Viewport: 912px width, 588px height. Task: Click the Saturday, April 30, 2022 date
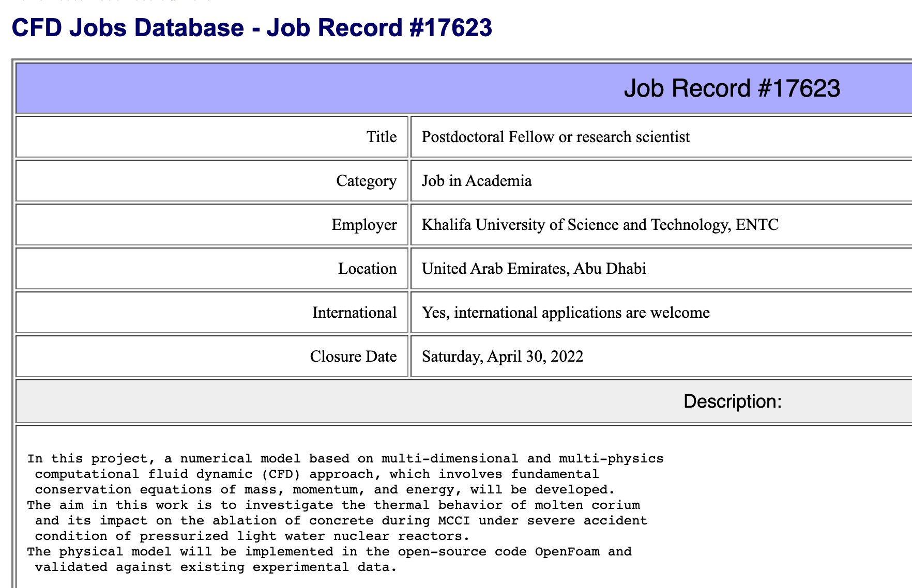click(x=503, y=357)
